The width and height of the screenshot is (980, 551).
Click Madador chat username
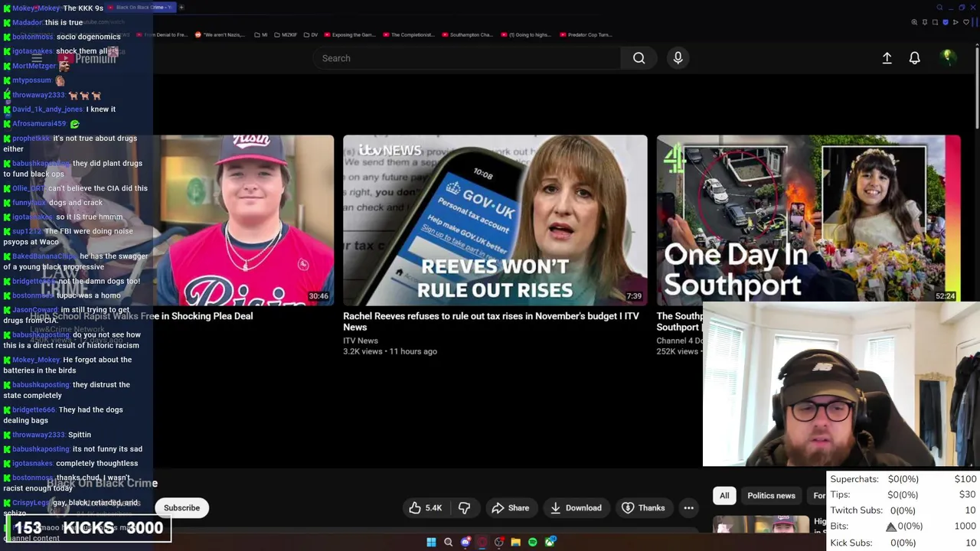27,22
